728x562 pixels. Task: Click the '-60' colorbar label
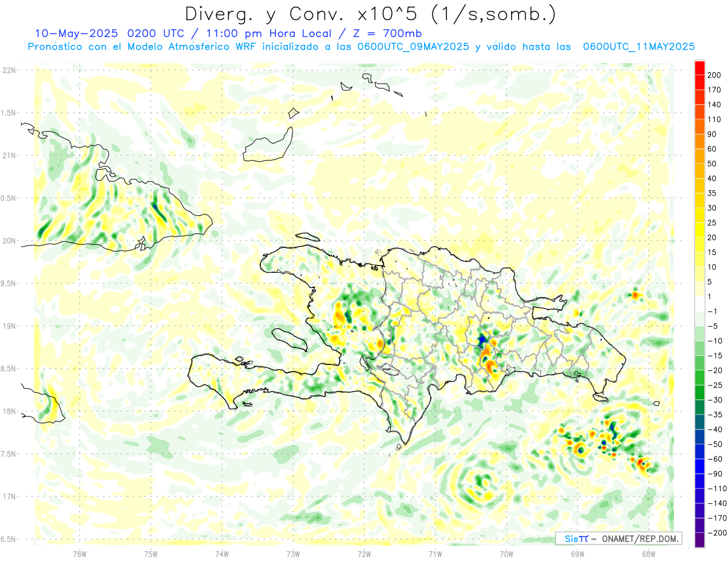pos(715,459)
